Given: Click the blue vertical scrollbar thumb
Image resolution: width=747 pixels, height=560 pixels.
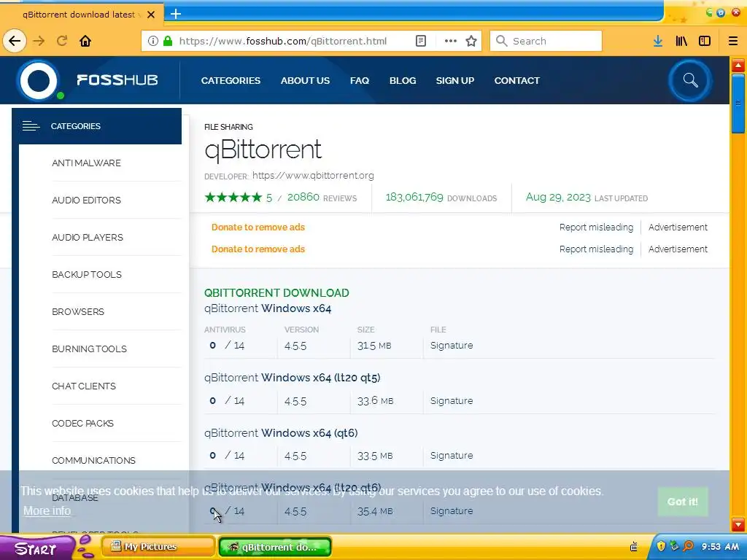Looking at the screenshot, I should click(x=738, y=104).
